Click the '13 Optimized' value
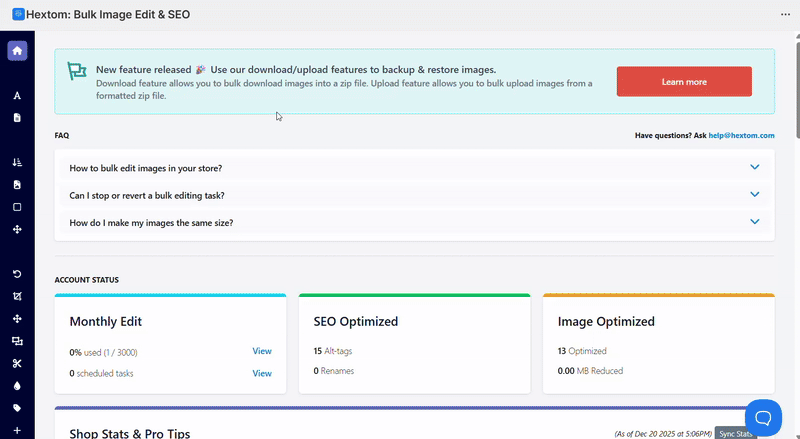Viewport: 800px width, 439px height. (582, 351)
